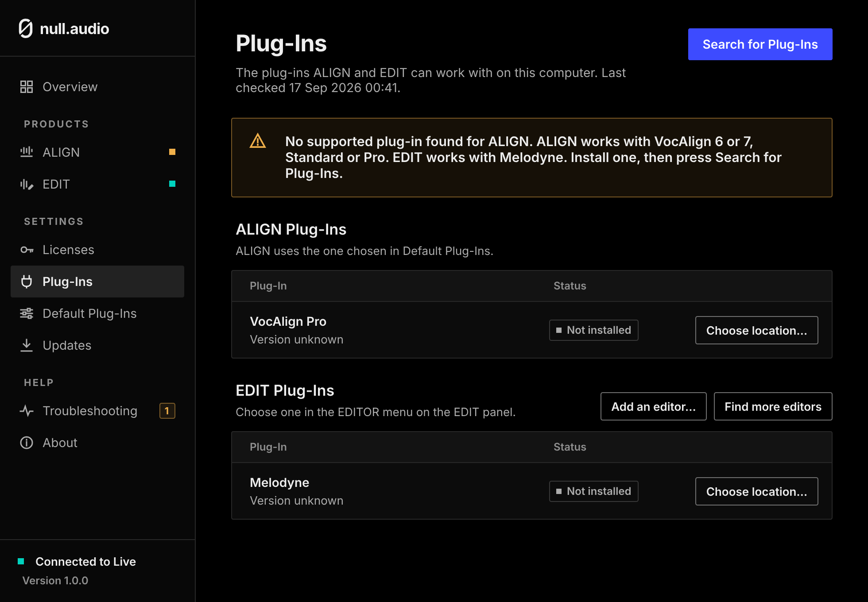Click the warning triangle icon in the alert
The image size is (868, 602).
coord(258,141)
